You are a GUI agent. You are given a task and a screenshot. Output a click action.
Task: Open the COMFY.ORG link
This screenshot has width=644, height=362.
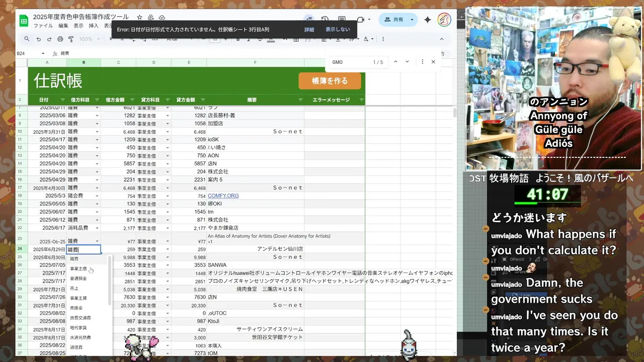pyautogui.click(x=223, y=196)
